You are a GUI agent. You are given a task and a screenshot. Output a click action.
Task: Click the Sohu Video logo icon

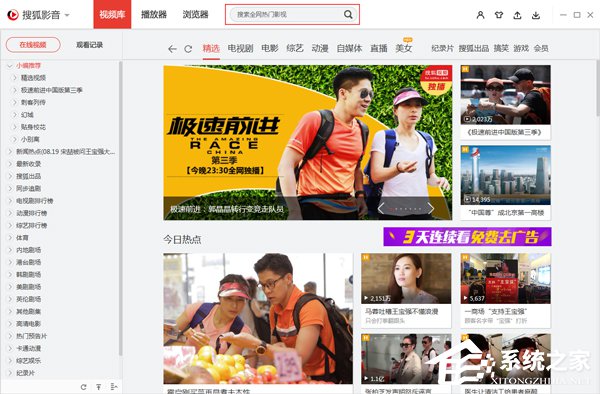pos(13,15)
